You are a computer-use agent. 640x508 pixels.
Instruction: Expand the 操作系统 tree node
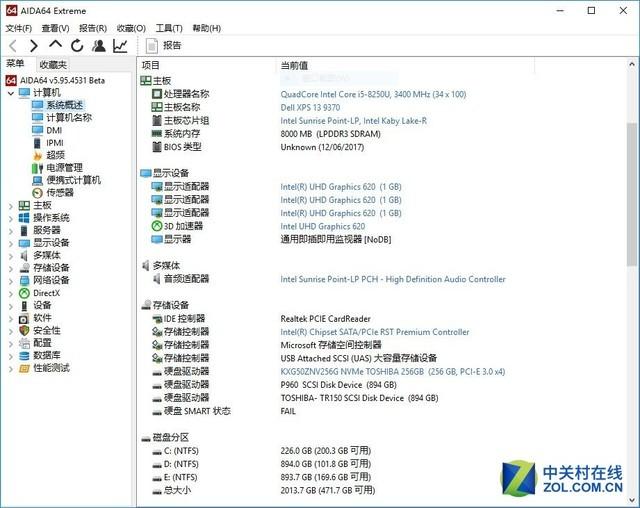[x=11, y=219]
